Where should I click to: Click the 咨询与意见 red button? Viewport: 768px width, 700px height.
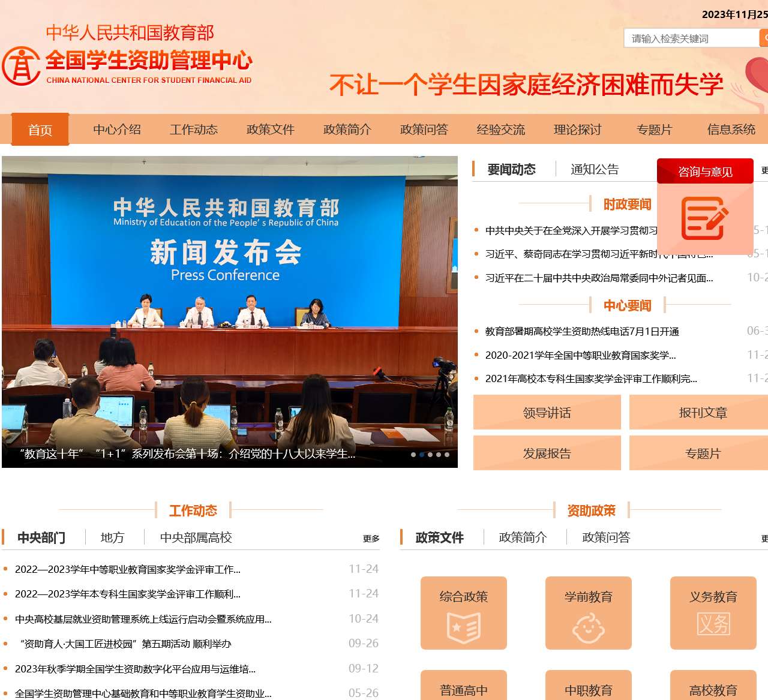point(705,172)
